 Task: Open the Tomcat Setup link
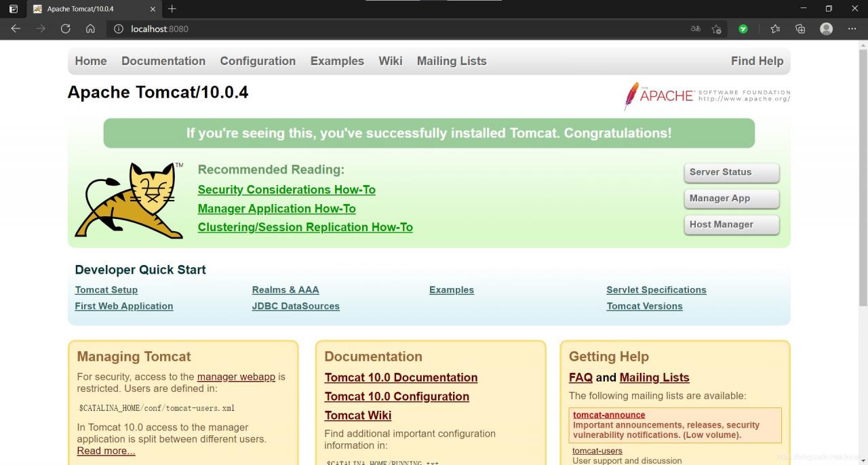pos(106,289)
